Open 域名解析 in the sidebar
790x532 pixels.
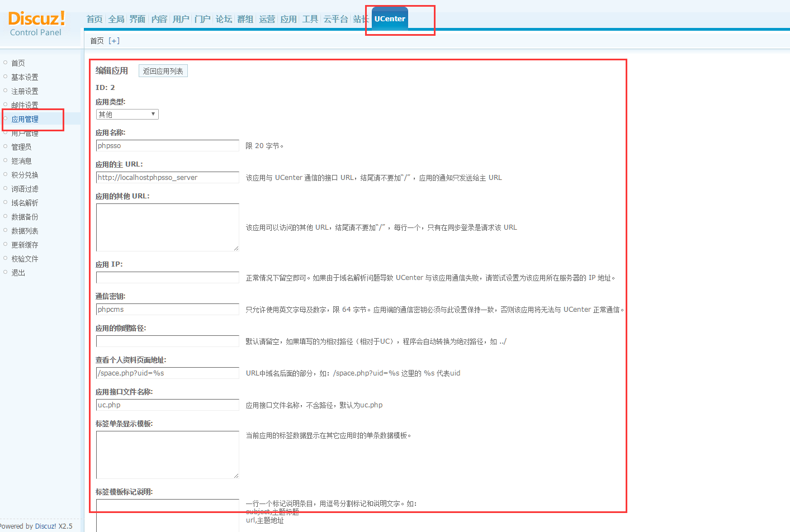click(25, 203)
